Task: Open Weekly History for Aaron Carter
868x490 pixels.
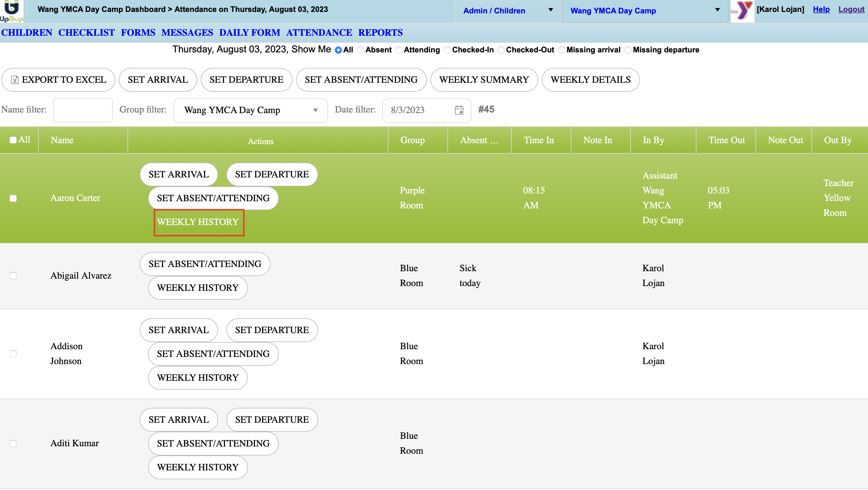Action: (198, 222)
